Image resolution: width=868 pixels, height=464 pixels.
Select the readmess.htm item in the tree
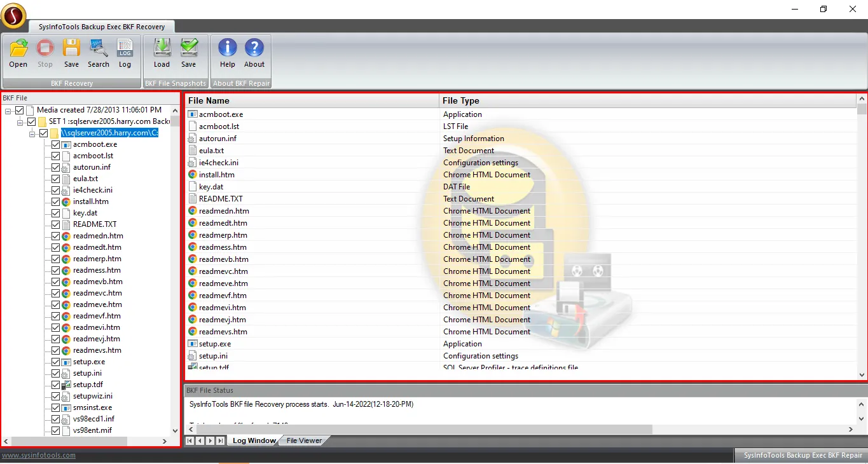click(97, 270)
